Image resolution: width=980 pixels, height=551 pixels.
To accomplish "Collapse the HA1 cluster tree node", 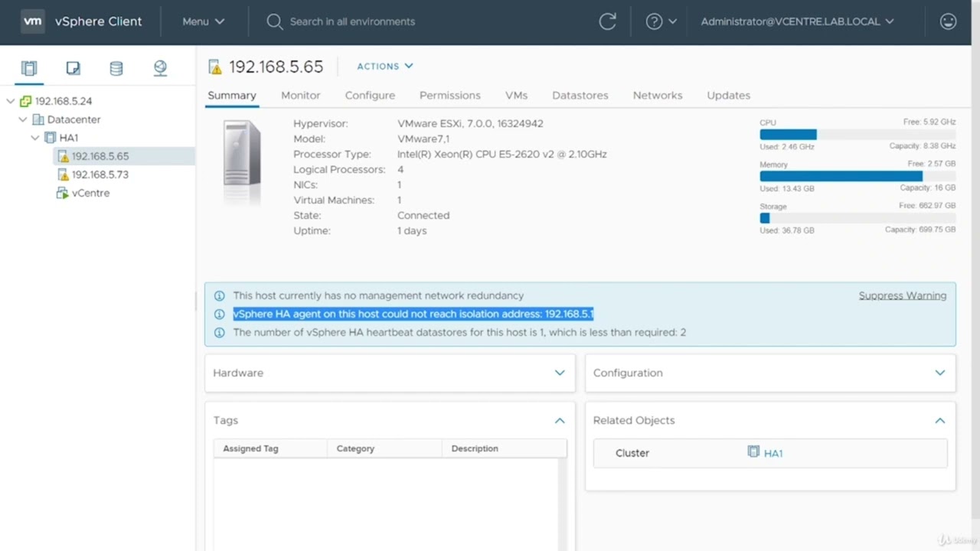I will click(35, 138).
